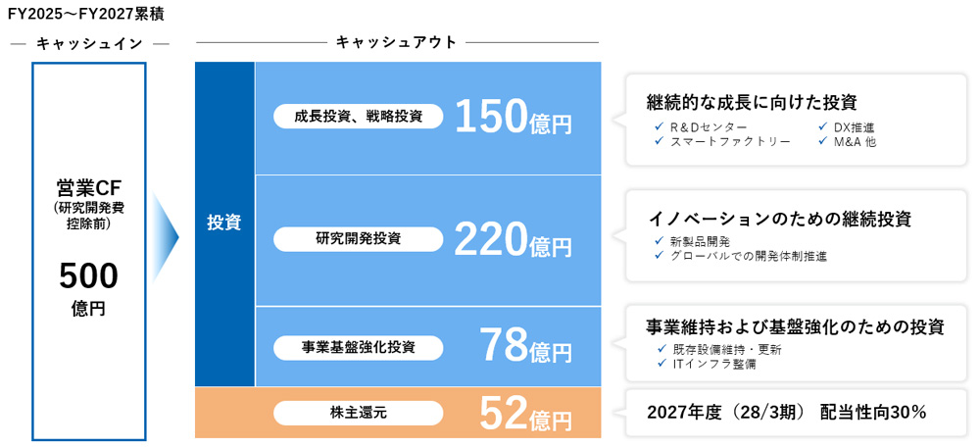Select the 研究開発投資 pill label
The width and height of the screenshot is (980, 448).
pos(358,238)
